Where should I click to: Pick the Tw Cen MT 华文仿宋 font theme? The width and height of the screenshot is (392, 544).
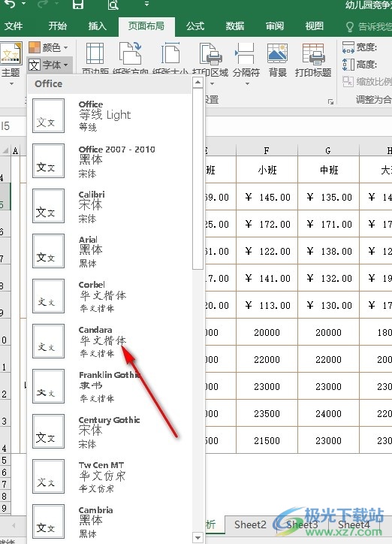110,476
